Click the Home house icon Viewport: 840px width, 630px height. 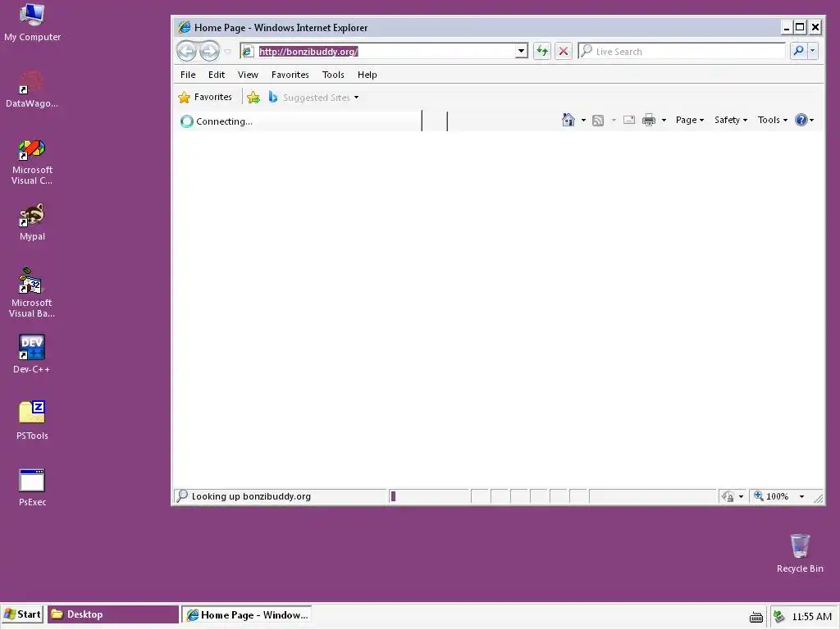[x=568, y=120]
